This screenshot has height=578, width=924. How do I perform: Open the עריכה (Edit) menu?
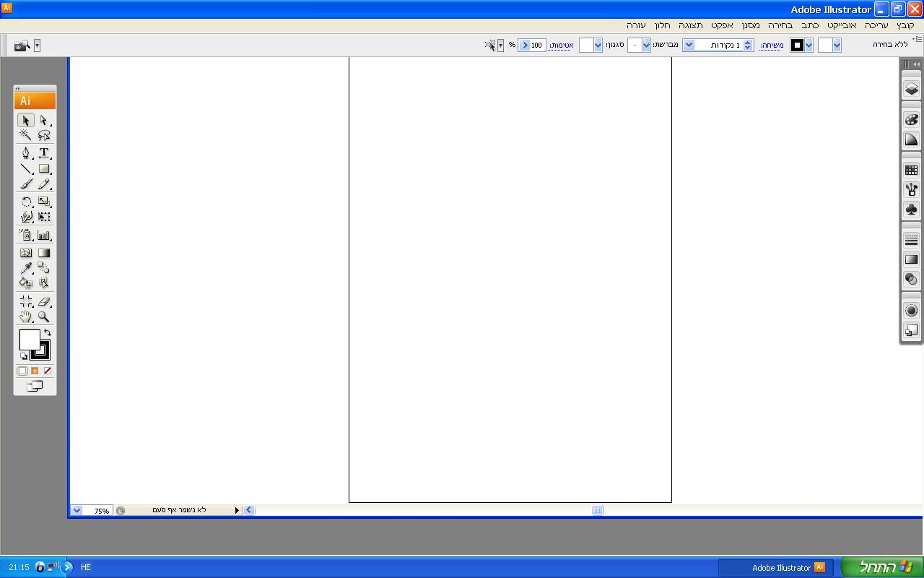(876, 25)
